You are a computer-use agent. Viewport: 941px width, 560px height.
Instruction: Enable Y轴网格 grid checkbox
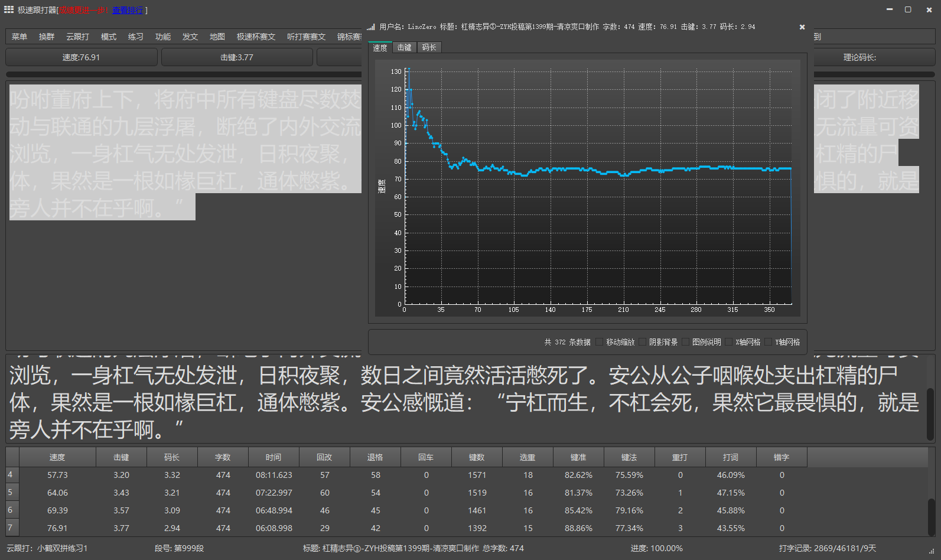(769, 342)
